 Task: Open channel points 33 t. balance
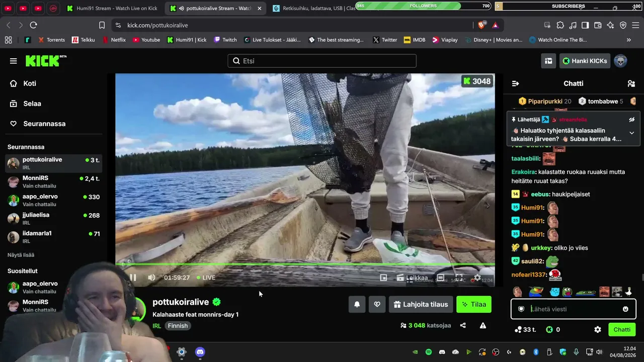525,329
